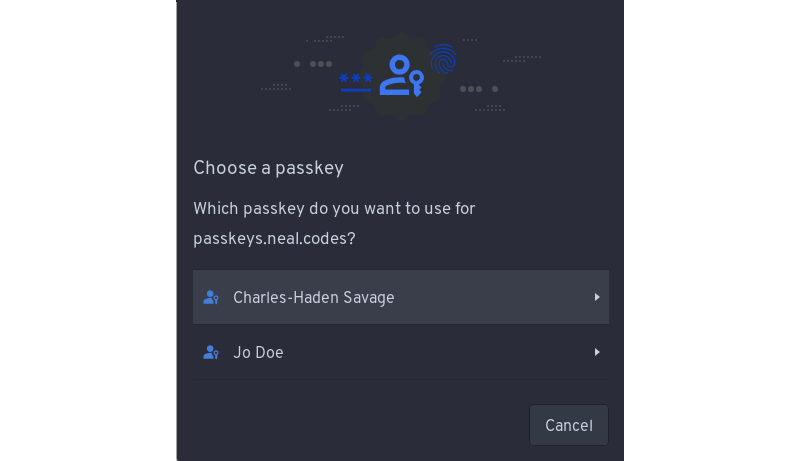Expand the Charles-Haden Savage row arrow
The width and height of the screenshot is (800, 461).
tap(597, 297)
